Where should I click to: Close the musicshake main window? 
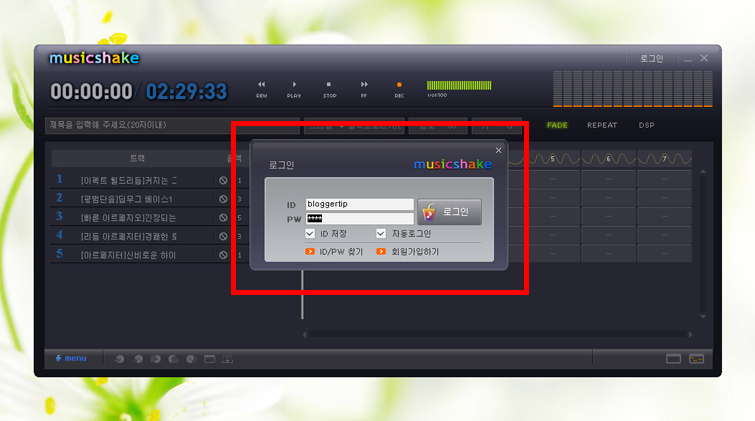(x=704, y=58)
